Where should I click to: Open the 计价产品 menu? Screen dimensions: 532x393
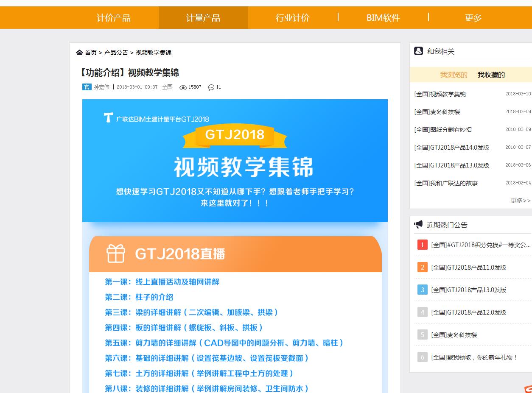tap(114, 18)
